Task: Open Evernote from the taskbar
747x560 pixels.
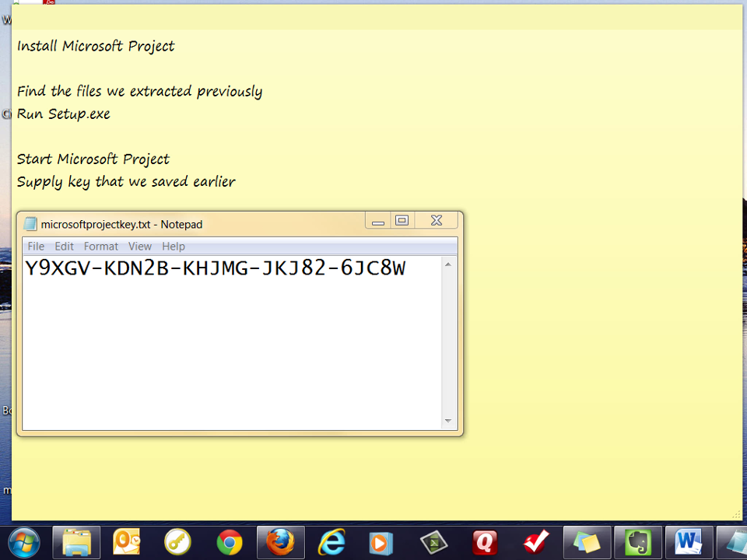Action: pyautogui.click(x=638, y=541)
